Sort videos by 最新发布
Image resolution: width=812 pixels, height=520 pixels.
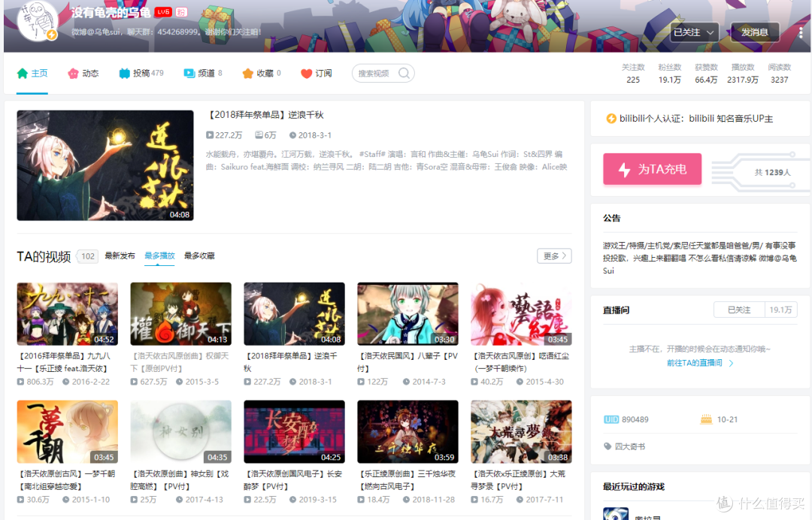[x=120, y=255]
